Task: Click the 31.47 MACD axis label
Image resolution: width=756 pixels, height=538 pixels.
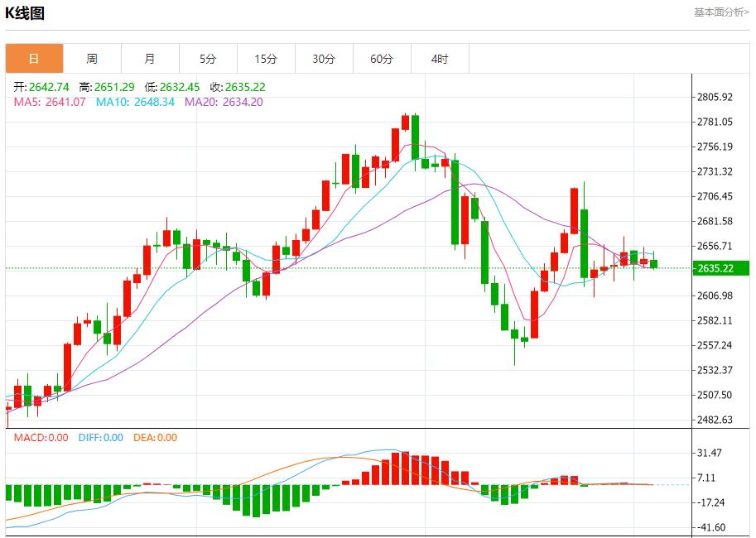Action: (711, 453)
